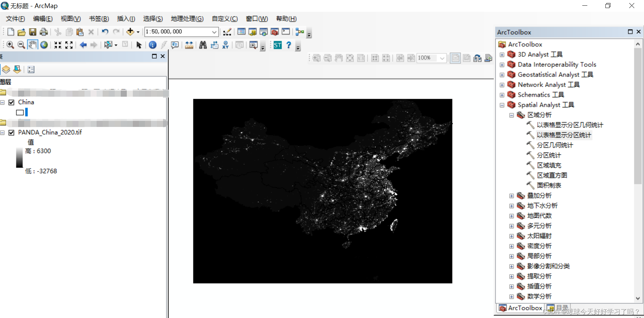Viewport: 644px width, 318px height.
Task: Expand the Geostatistical Analyst toolbox
Action: tap(502, 75)
